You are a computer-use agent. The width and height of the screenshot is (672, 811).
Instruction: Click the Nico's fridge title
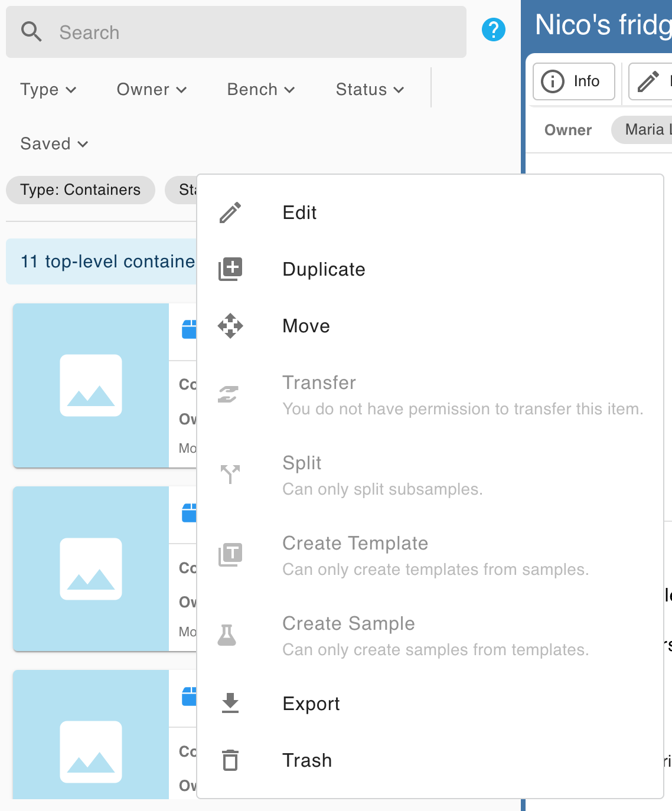click(x=604, y=25)
